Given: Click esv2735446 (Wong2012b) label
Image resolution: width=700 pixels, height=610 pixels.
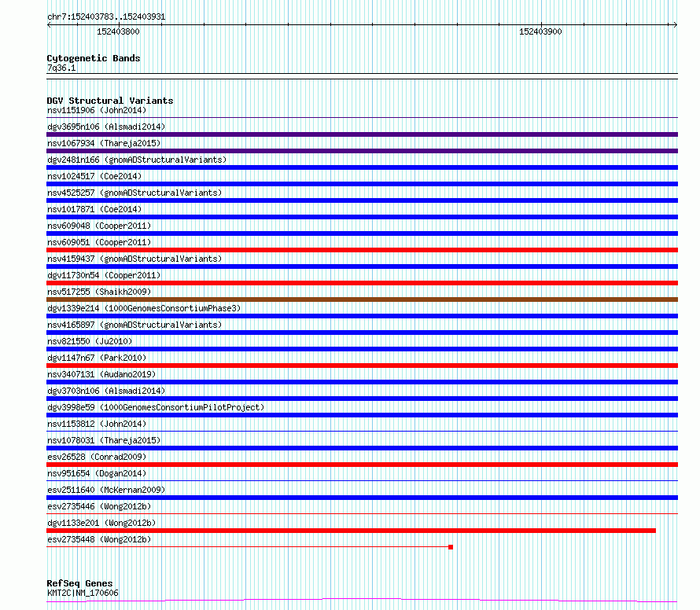Looking at the screenshot, I should pos(99,506).
